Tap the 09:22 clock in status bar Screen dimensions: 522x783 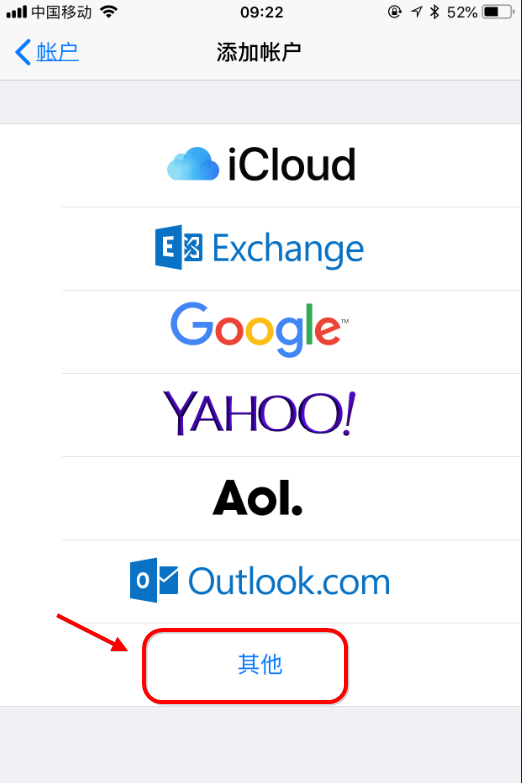tap(261, 11)
